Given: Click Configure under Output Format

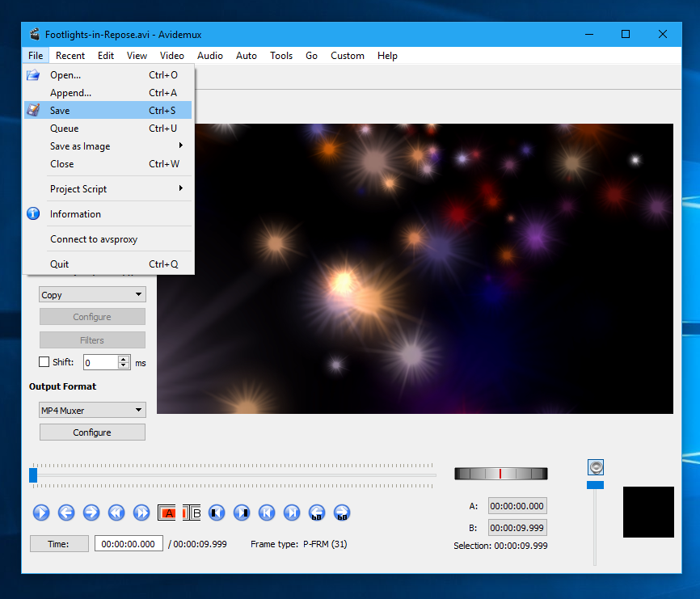Looking at the screenshot, I should point(92,432).
